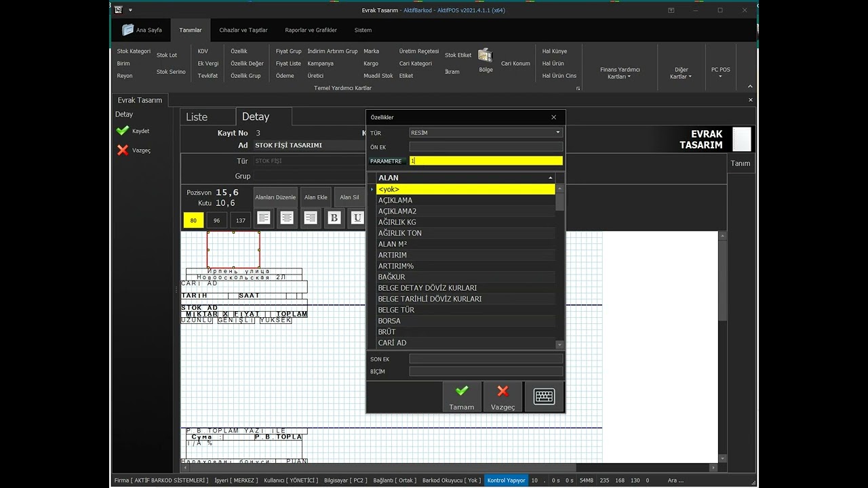Click Vazgeç button in Özellikler dialog
868x488 pixels.
pyautogui.click(x=502, y=396)
